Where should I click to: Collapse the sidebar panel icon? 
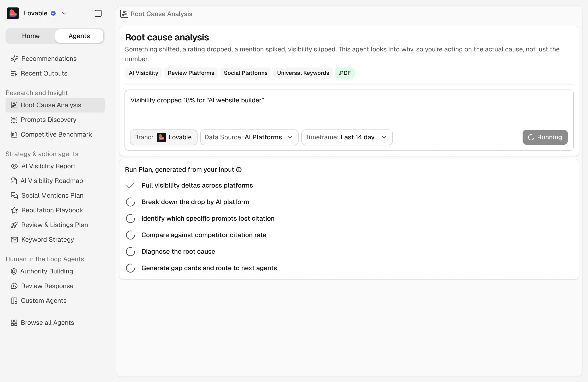point(98,13)
